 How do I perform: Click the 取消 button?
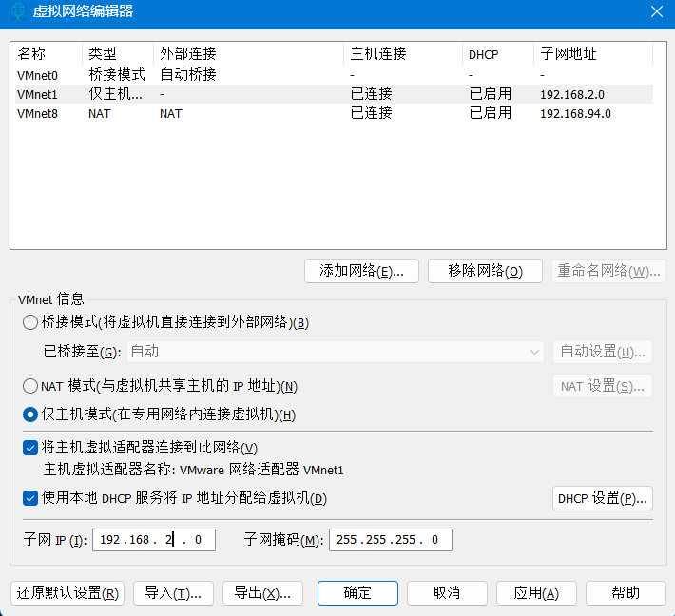447,593
